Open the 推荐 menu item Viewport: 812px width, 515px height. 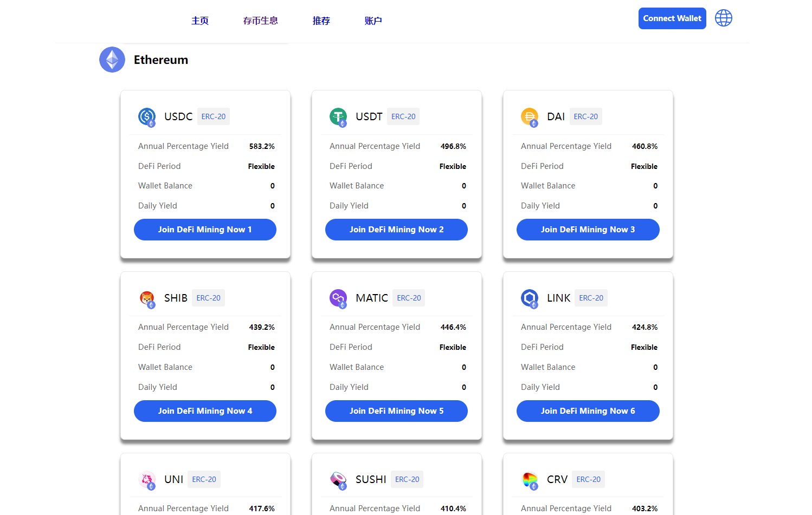(x=321, y=21)
